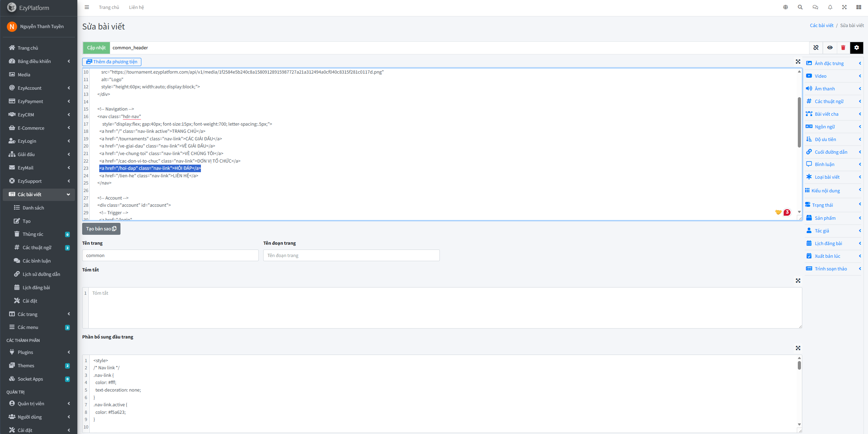Open the black settings gear icon
The height and width of the screenshot is (434, 868).
[x=856, y=48]
